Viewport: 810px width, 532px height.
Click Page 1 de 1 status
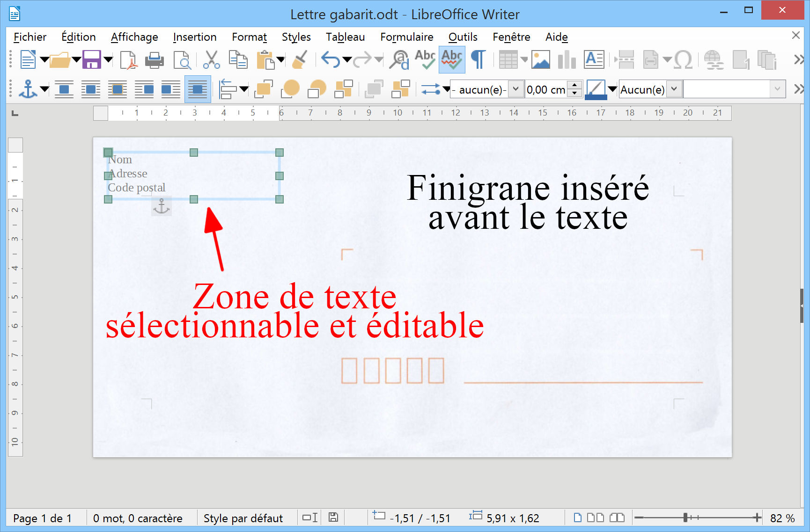pos(42,518)
